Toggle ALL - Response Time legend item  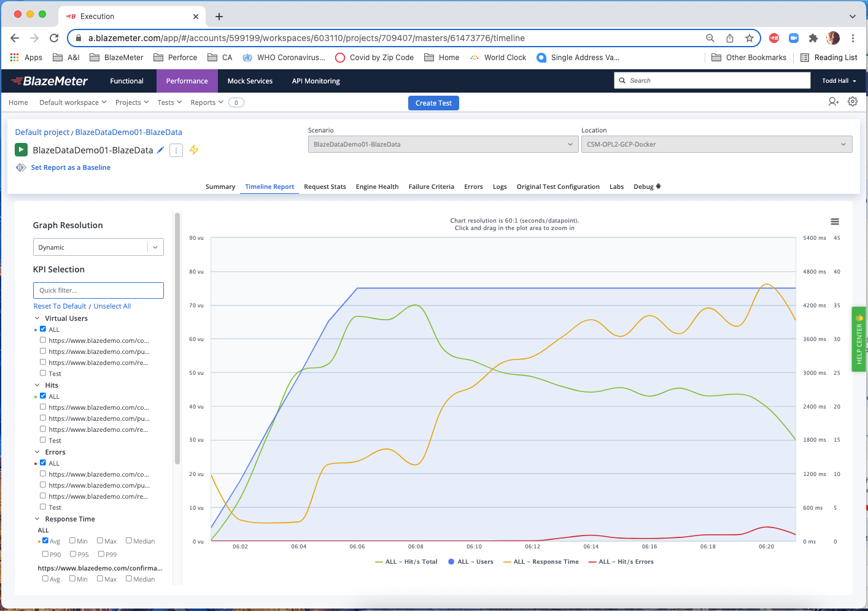541,561
